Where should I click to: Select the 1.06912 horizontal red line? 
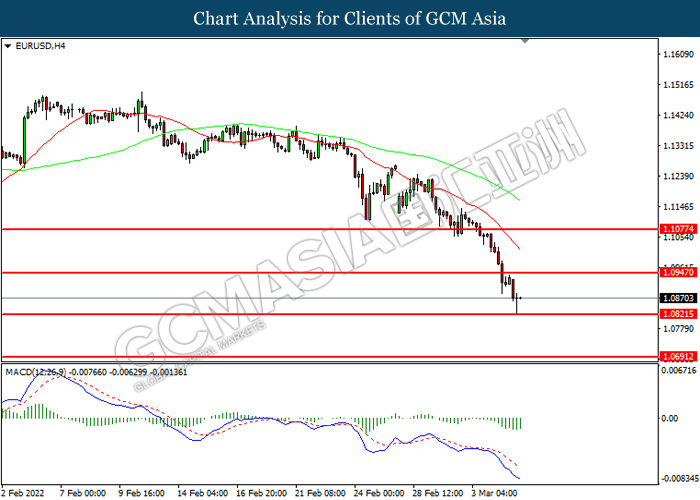click(x=330, y=357)
